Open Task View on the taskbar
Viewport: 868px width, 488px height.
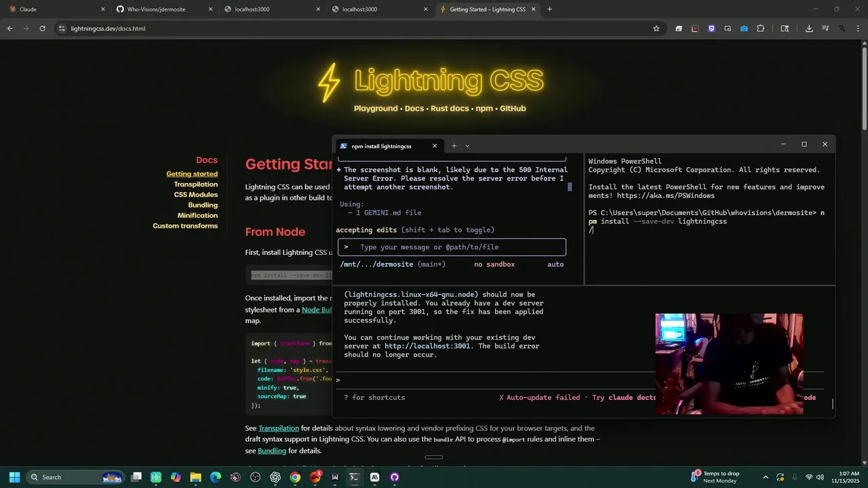point(136,477)
